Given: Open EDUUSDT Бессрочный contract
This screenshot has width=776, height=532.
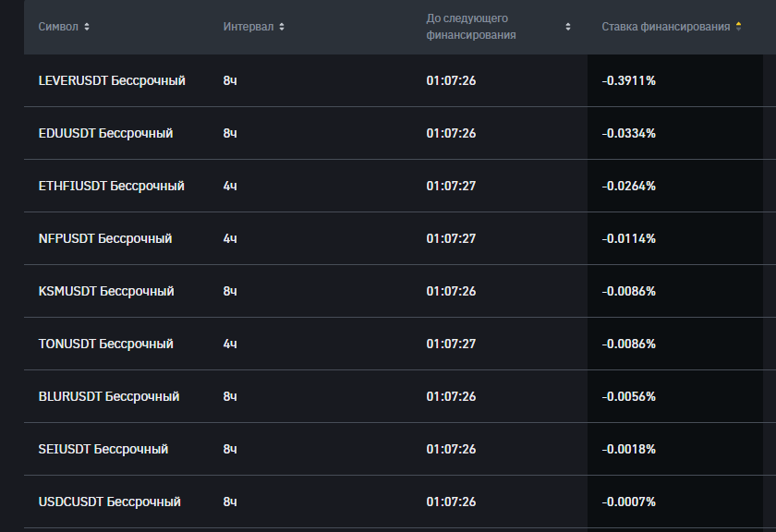Looking at the screenshot, I should 105,133.
